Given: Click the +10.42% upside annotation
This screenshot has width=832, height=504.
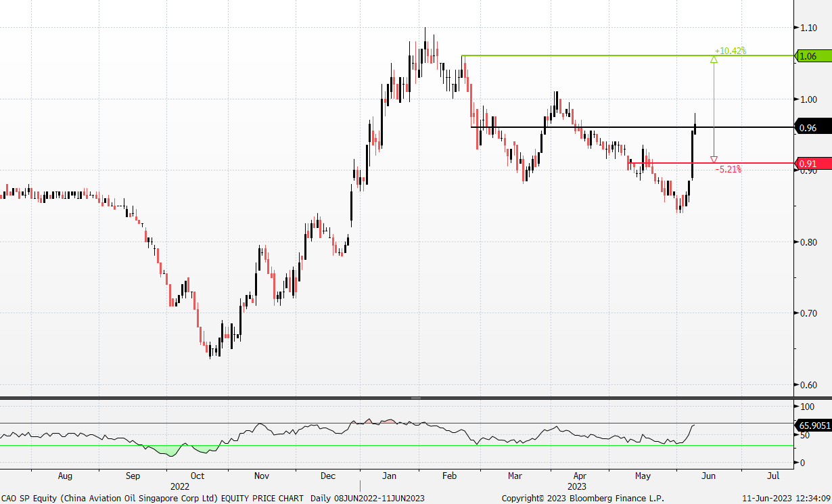Looking at the screenshot, I should [730, 51].
